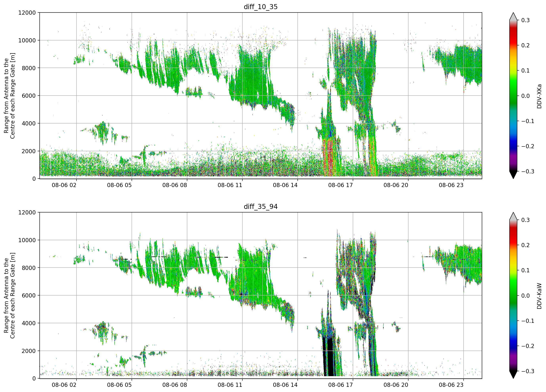Click the gray upper arrow of DDV-XKa colorbar
The width and height of the screenshot is (546, 392).
tap(513, 17)
